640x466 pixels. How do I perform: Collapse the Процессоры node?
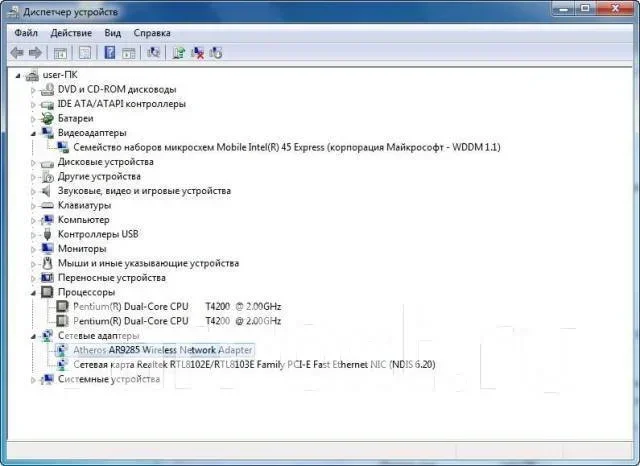point(33,293)
